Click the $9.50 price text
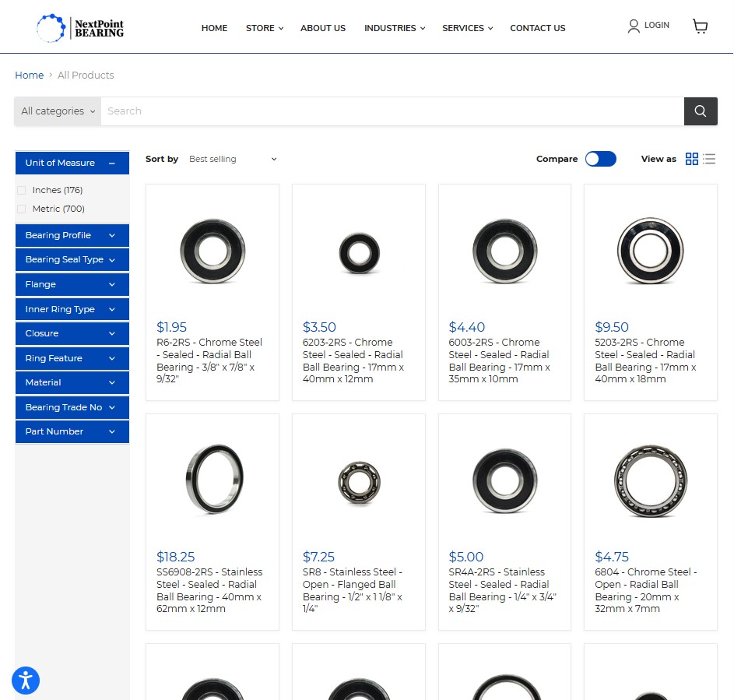The width and height of the screenshot is (734, 700). [x=612, y=327]
